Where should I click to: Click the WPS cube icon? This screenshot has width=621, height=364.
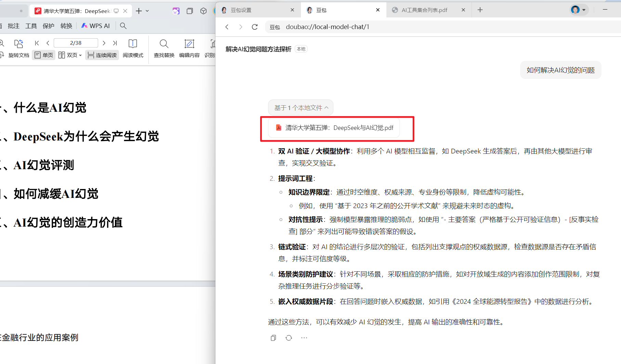coord(203,11)
